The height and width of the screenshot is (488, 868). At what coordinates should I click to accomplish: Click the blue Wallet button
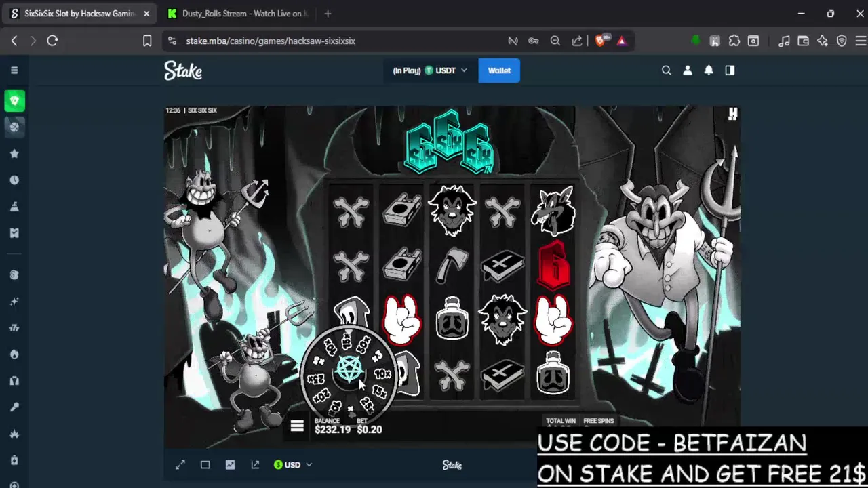[499, 70]
